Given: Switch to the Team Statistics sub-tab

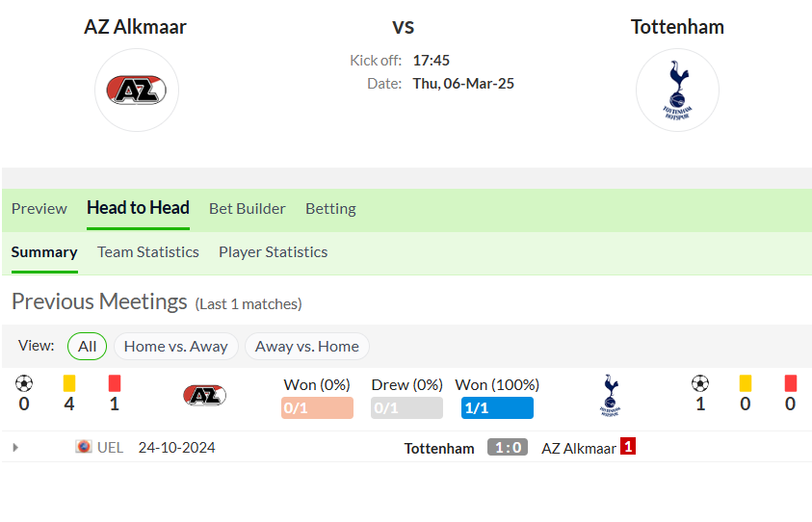Looking at the screenshot, I should pos(148,252).
